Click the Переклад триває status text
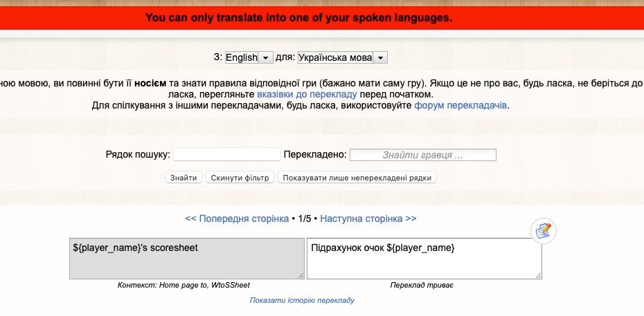Viewport: 644px width, 316px height. click(422, 285)
